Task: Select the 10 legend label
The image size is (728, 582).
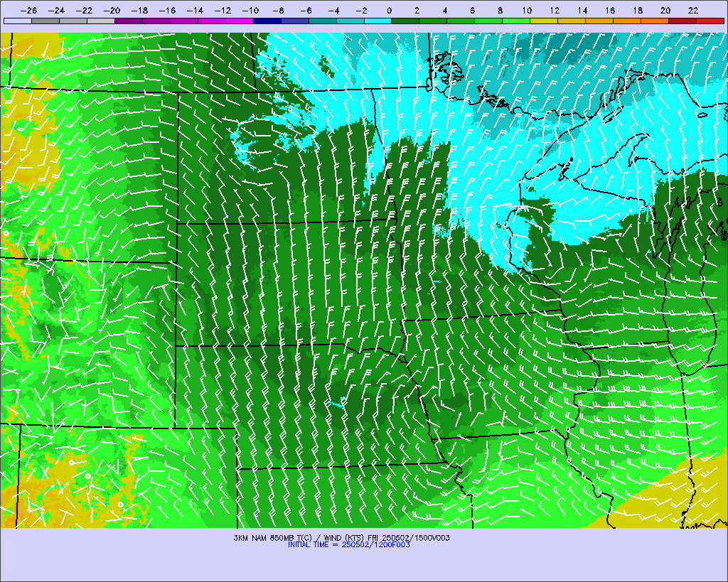Action: (527, 10)
